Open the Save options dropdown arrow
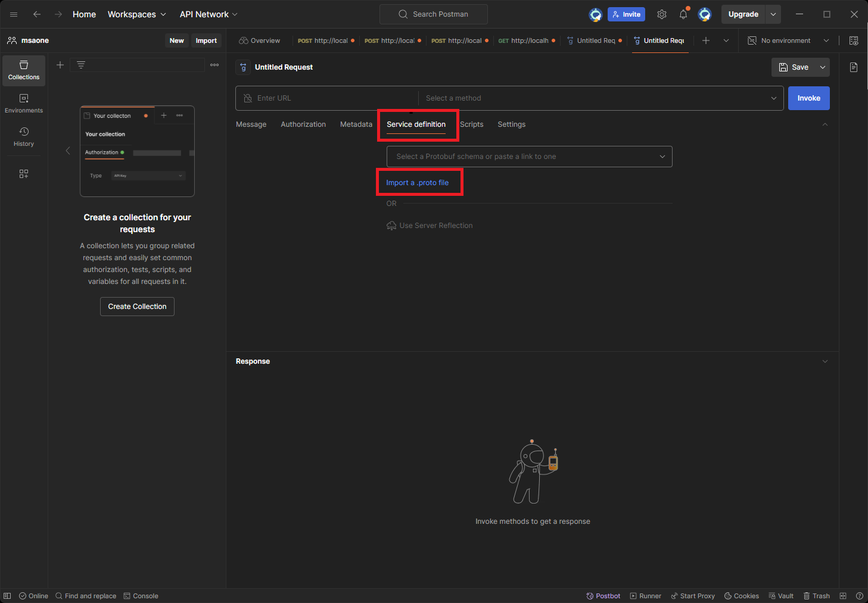 point(823,67)
